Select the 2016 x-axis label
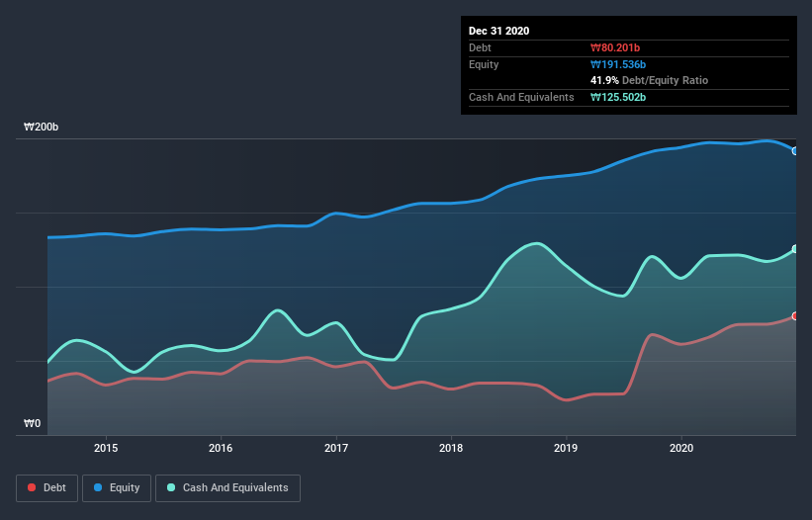Screen dimensions: 812x520 (x=221, y=448)
